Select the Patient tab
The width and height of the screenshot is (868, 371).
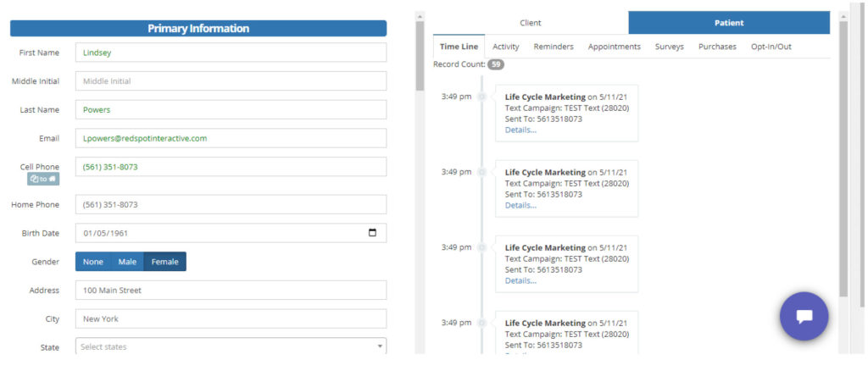[x=729, y=23]
